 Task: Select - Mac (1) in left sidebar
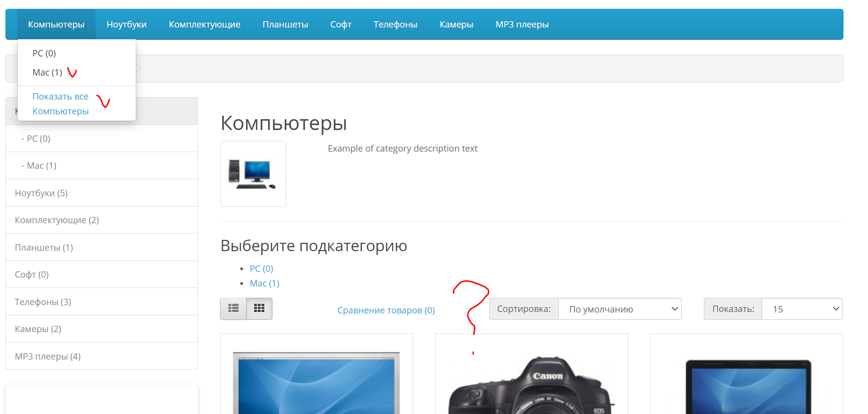coord(39,166)
